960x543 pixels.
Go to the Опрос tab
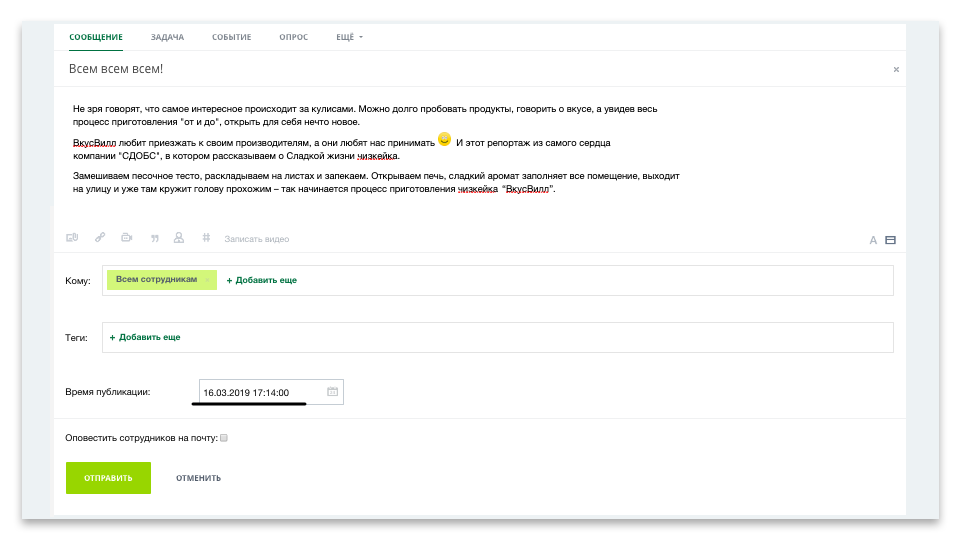click(293, 37)
